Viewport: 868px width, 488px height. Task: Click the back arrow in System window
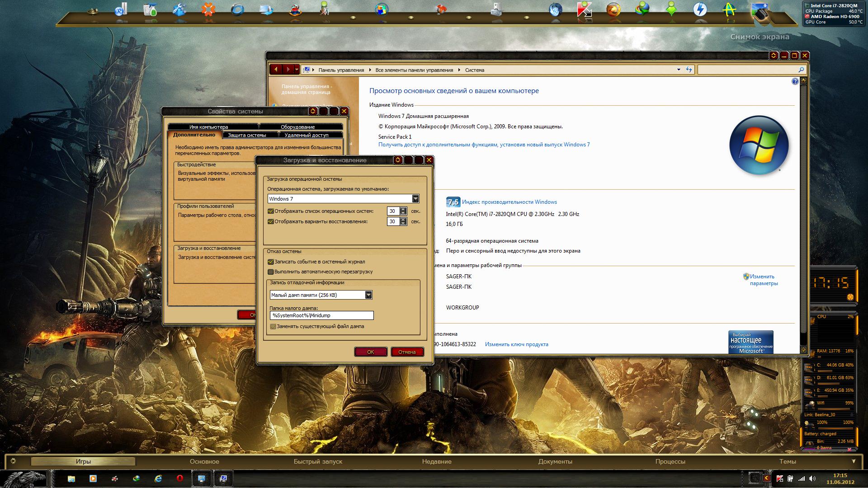pos(276,70)
